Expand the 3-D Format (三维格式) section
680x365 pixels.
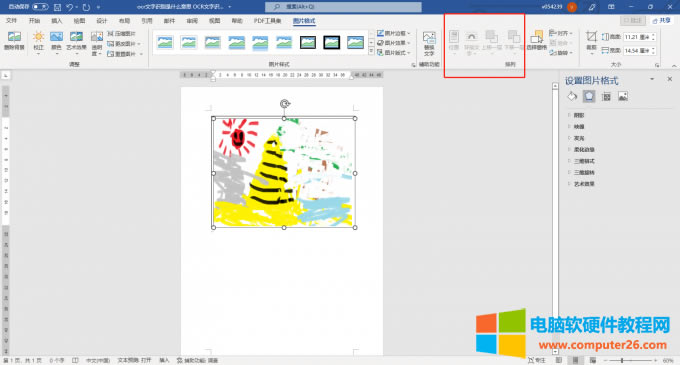tap(584, 161)
